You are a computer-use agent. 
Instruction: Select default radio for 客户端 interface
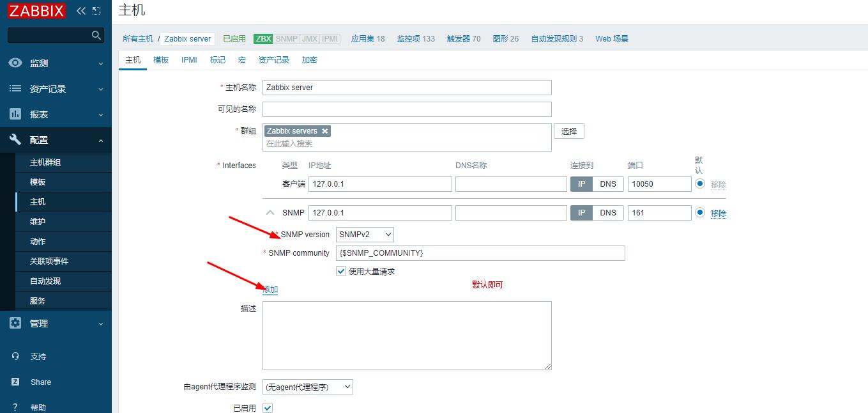700,183
